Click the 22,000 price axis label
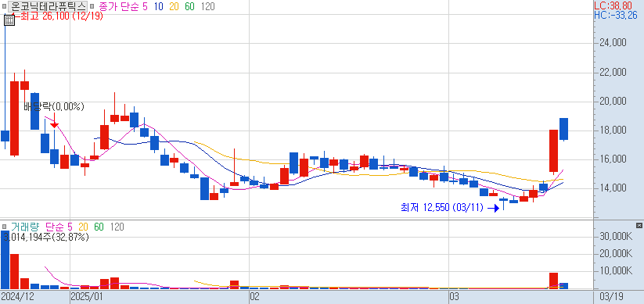Viewport: 644px width, 304px height. [613, 72]
